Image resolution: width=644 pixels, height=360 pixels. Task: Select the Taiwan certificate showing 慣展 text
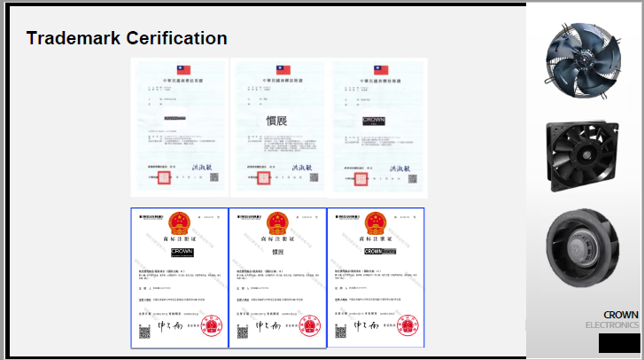(278, 128)
